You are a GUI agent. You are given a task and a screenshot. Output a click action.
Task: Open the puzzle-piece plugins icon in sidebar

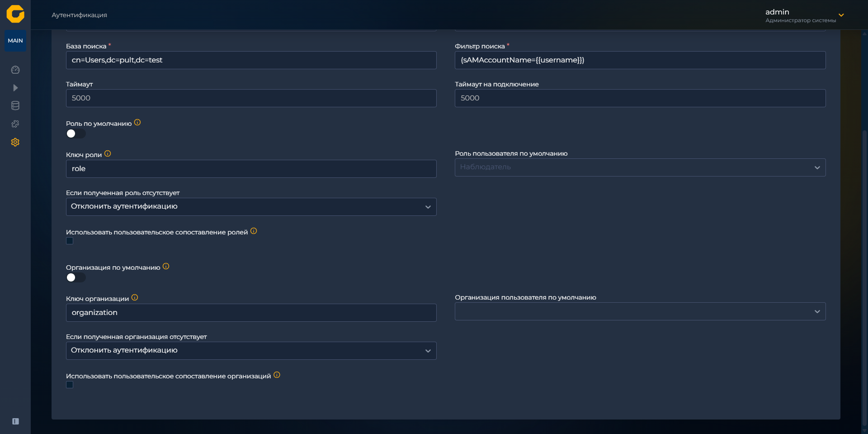pyautogui.click(x=15, y=124)
